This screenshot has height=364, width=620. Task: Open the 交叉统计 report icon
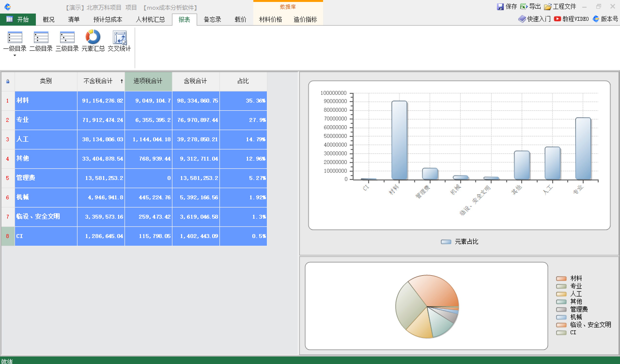coord(120,37)
